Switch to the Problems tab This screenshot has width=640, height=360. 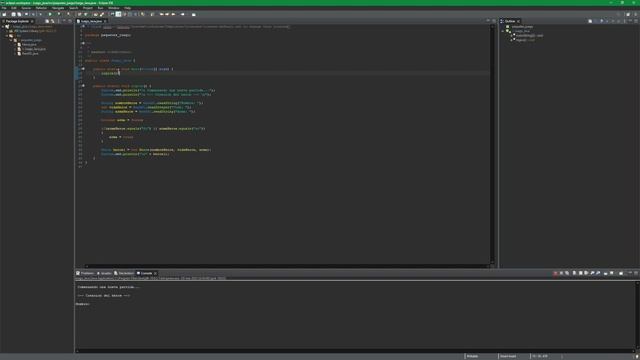[x=85, y=273]
